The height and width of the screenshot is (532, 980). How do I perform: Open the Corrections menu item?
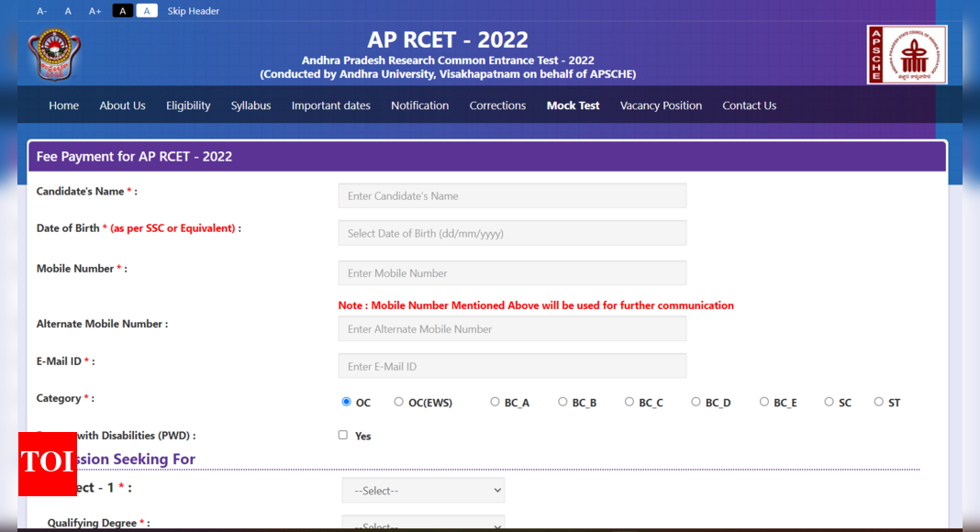point(497,105)
